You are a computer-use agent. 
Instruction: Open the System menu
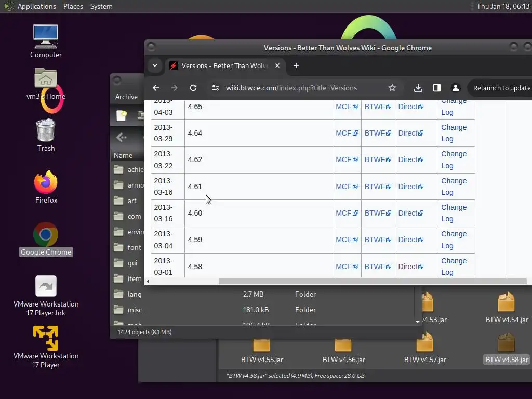click(101, 6)
